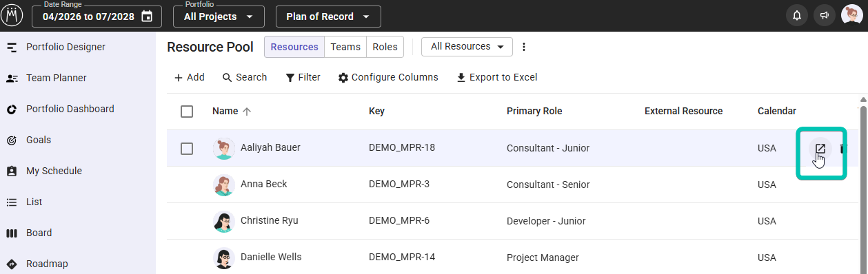Image resolution: width=868 pixels, height=274 pixels.
Task: Select the name Danielle Wells
Action: [271, 257]
